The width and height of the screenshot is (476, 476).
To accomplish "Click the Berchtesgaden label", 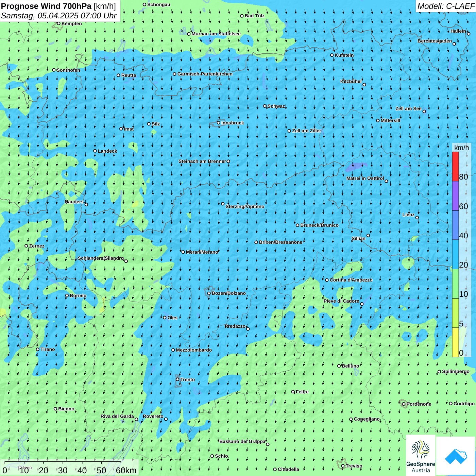I will 435,41.
